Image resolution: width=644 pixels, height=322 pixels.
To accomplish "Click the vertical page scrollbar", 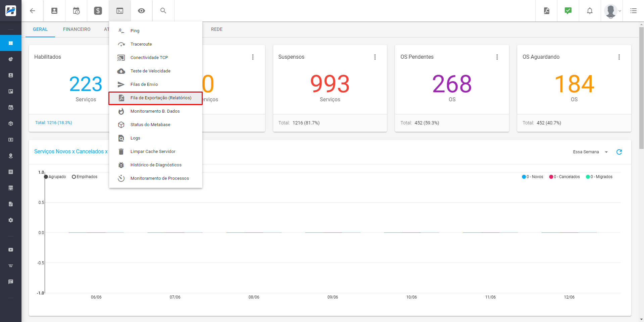I will [641, 88].
